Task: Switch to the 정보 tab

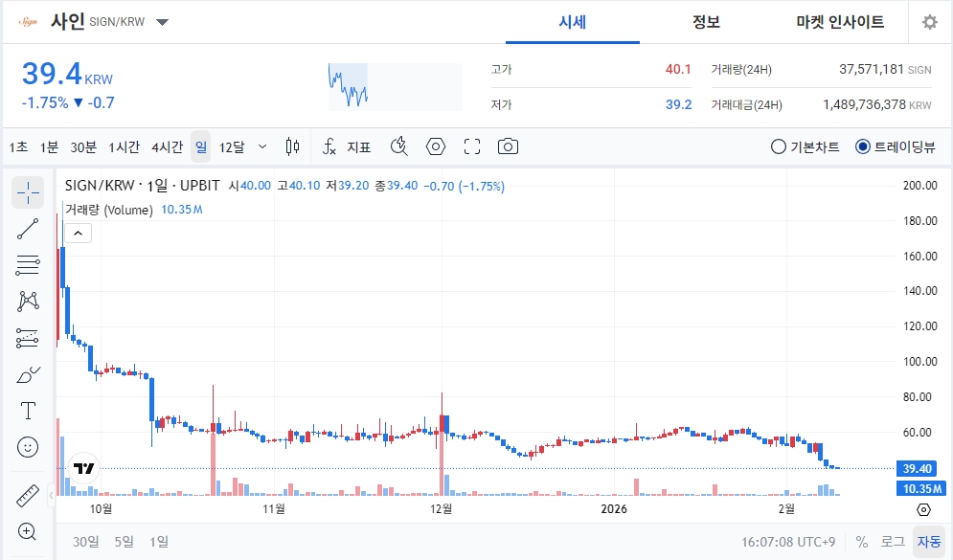Action: pyautogui.click(x=706, y=21)
